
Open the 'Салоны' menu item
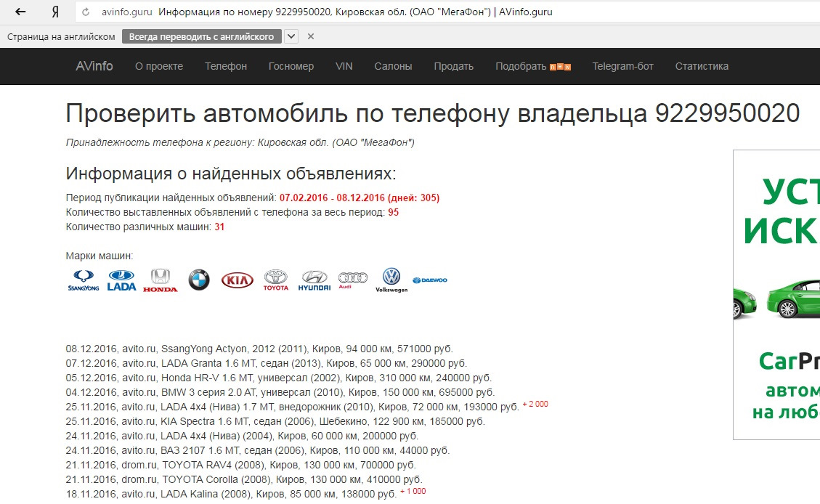(393, 66)
